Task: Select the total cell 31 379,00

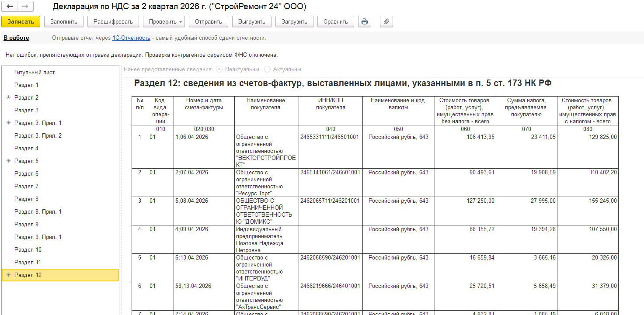Action: click(588, 296)
